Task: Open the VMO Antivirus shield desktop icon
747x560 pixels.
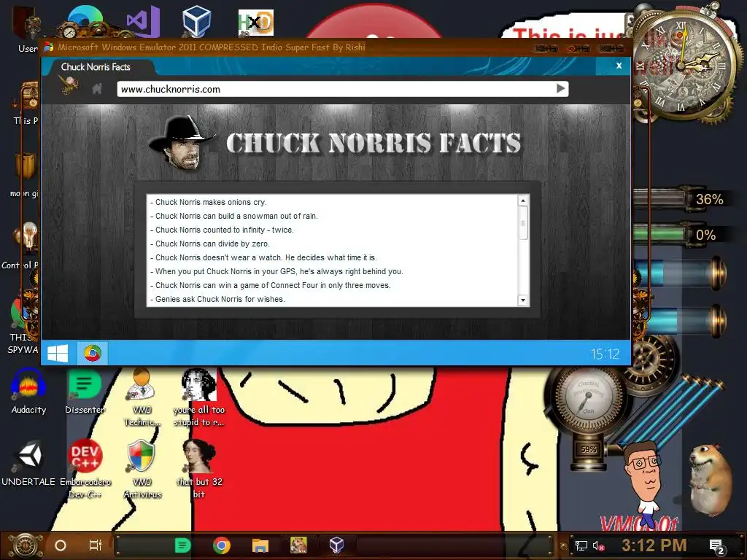Action: pyautogui.click(x=142, y=469)
